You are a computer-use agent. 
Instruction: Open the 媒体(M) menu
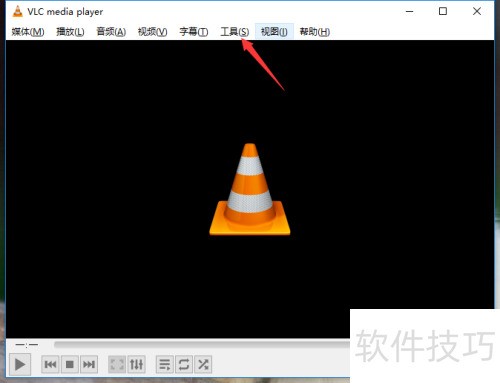click(x=28, y=32)
